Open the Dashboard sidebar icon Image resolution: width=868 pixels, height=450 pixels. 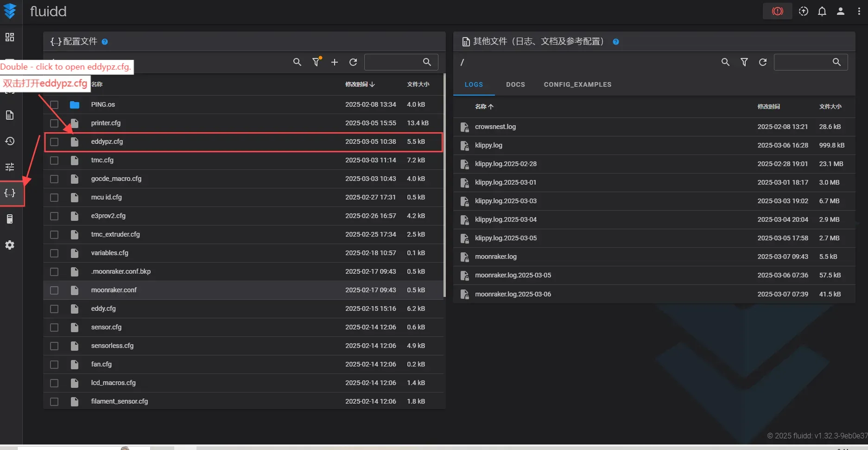pyautogui.click(x=10, y=37)
